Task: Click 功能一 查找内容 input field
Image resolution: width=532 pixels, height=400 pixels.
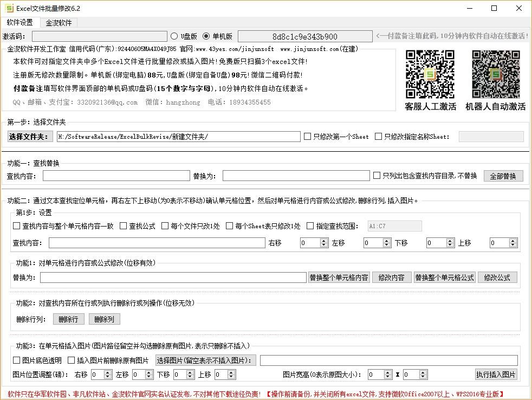Action: click(x=116, y=176)
